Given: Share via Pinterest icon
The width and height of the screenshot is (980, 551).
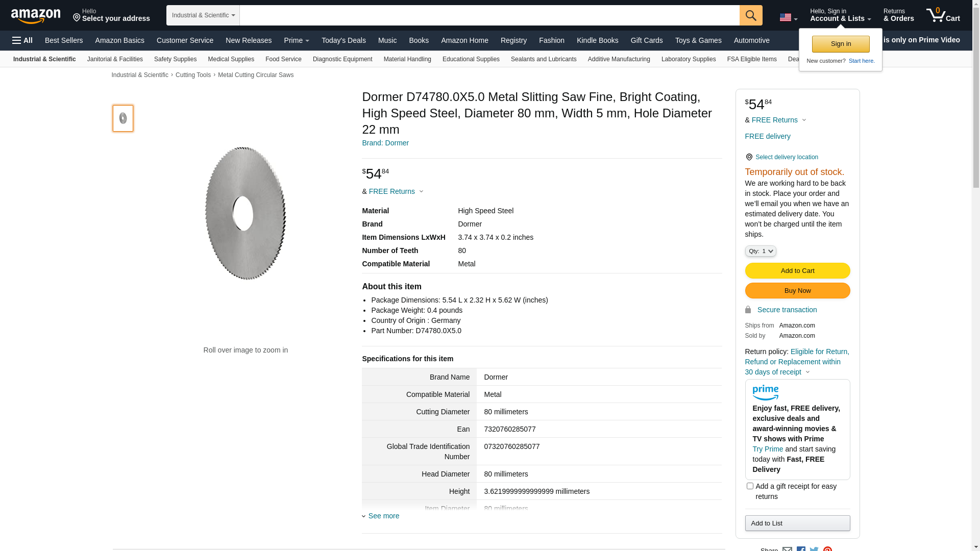Looking at the screenshot, I should pos(827,549).
